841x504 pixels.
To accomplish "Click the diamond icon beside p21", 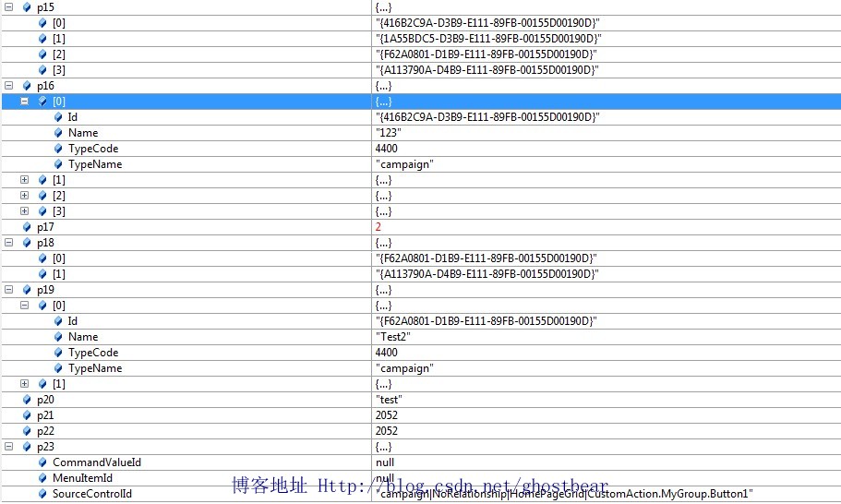I will click(x=27, y=415).
